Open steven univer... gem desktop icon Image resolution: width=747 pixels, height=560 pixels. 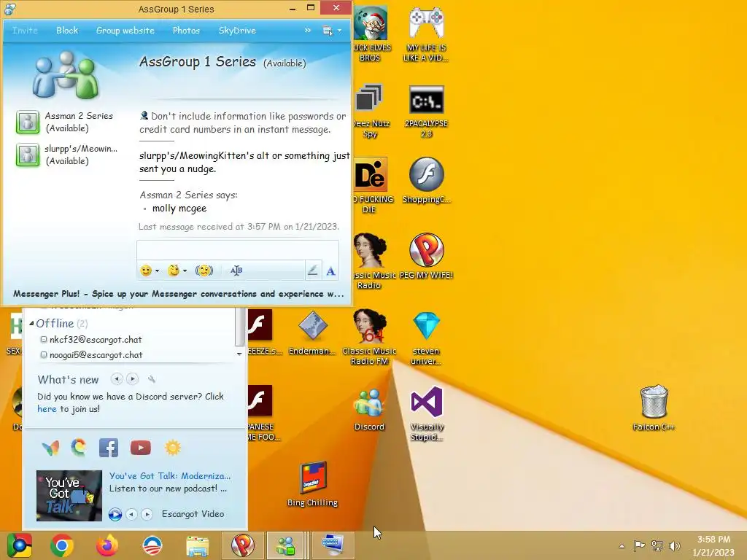tap(426, 338)
